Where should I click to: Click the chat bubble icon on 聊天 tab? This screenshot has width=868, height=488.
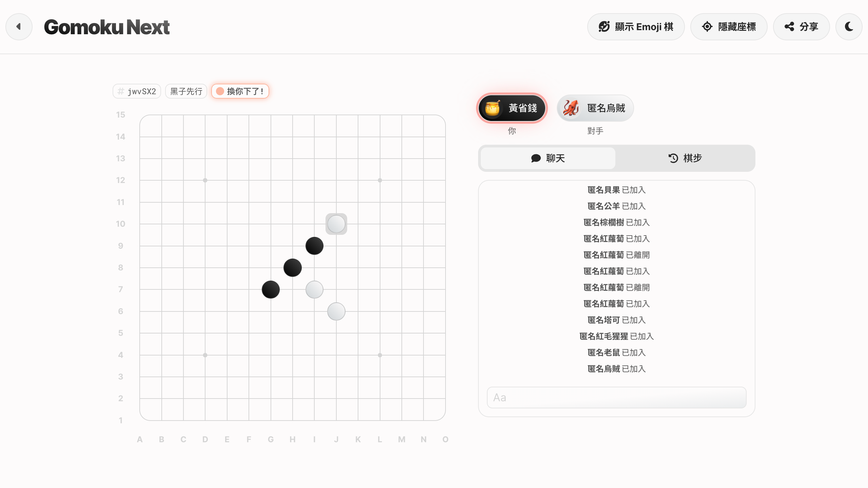pos(536,158)
